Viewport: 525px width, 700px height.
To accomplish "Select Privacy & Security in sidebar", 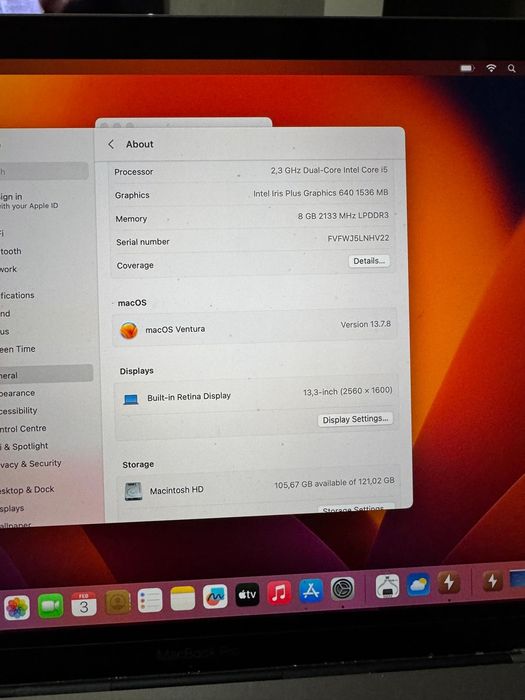I will [31, 464].
